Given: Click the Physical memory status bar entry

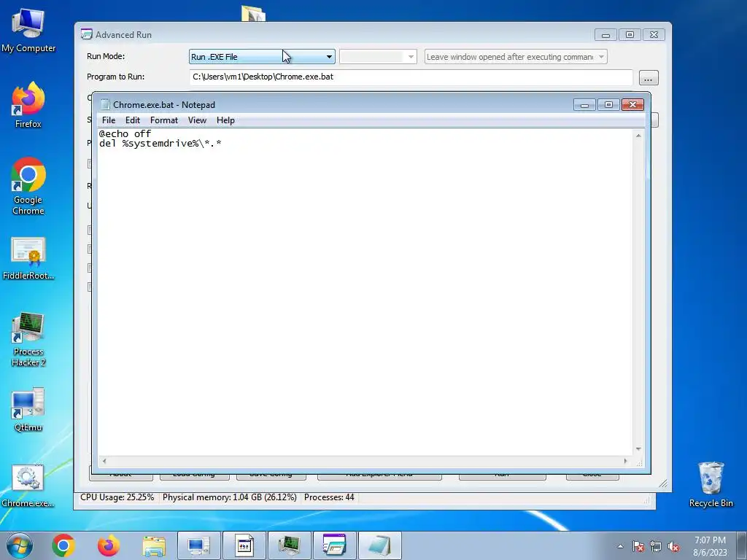Looking at the screenshot, I should pyautogui.click(x=230, y=497).
